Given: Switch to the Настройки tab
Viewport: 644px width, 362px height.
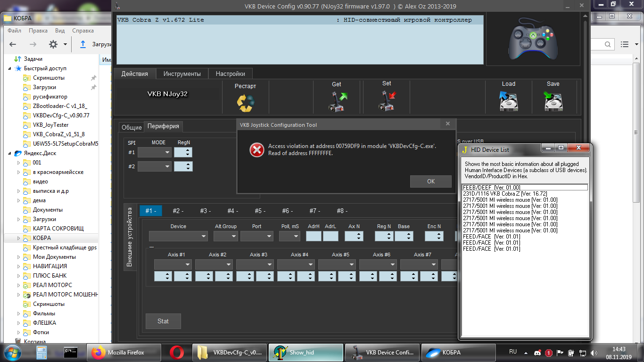Looking at the screenshot, I should [230, 74].
